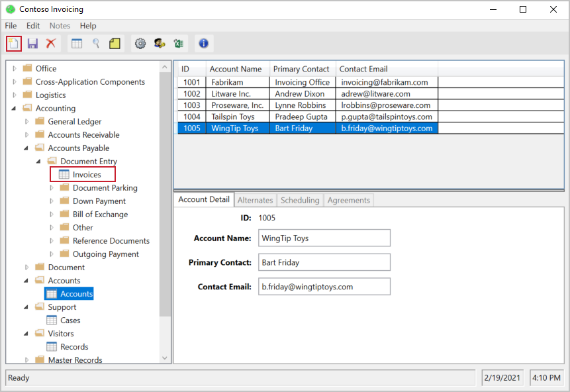Collapse the Support folder

click(x=26, y=307)
